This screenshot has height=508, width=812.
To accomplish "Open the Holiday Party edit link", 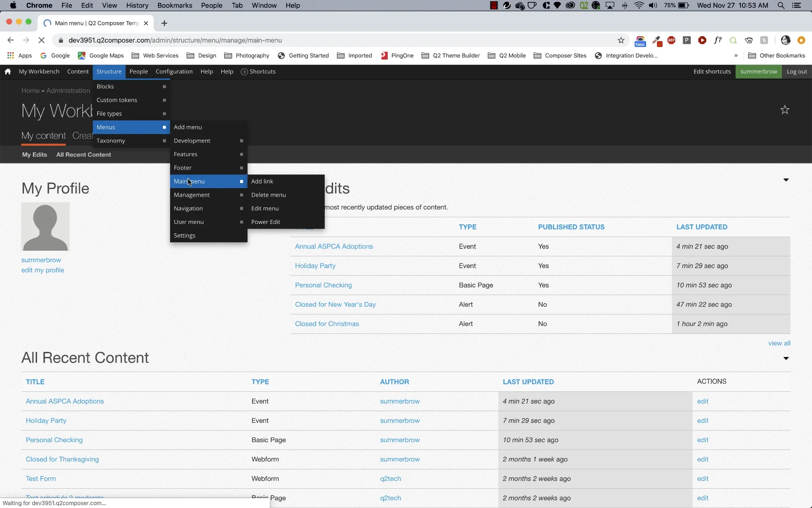I will tap(703, 421).
